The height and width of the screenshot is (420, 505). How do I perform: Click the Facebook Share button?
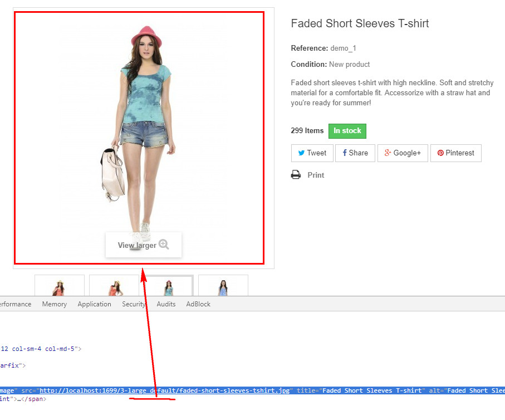coord(355,153)
